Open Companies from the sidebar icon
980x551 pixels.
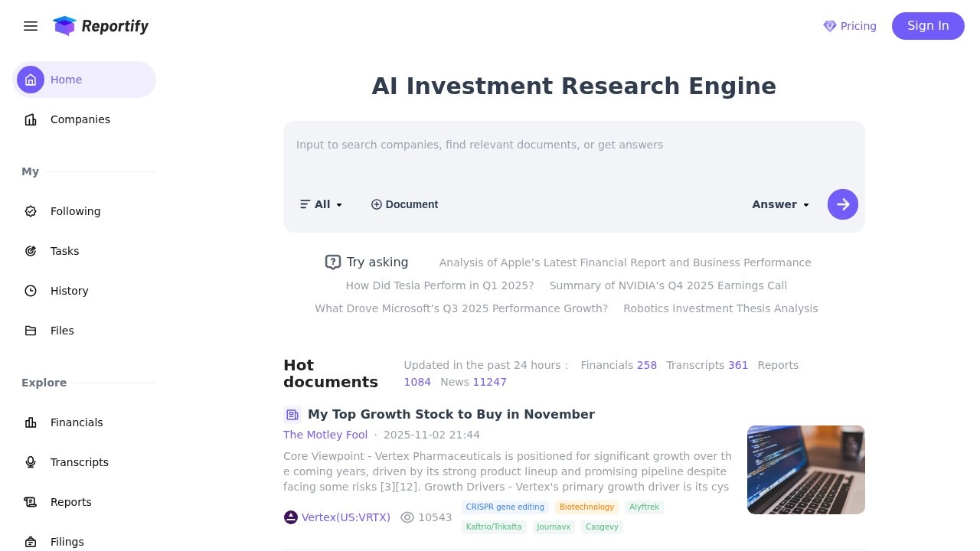click(31, 119)
